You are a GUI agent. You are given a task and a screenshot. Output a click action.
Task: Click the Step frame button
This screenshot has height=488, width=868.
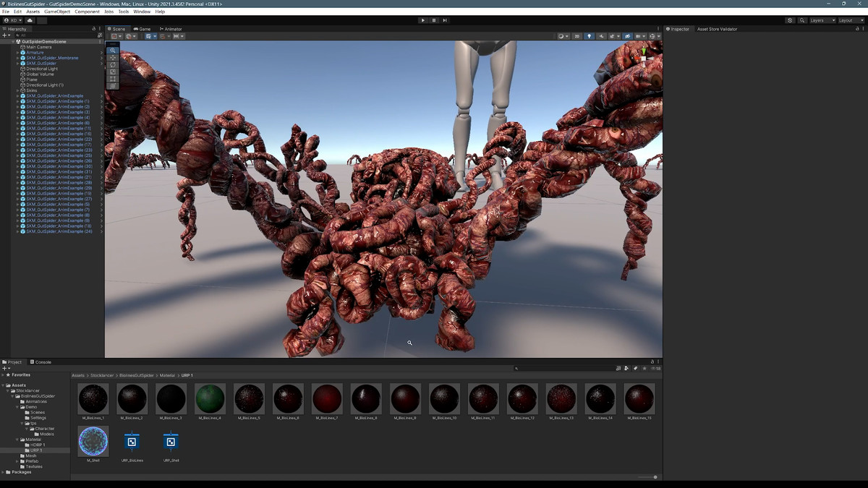click(x=445, y=20)
